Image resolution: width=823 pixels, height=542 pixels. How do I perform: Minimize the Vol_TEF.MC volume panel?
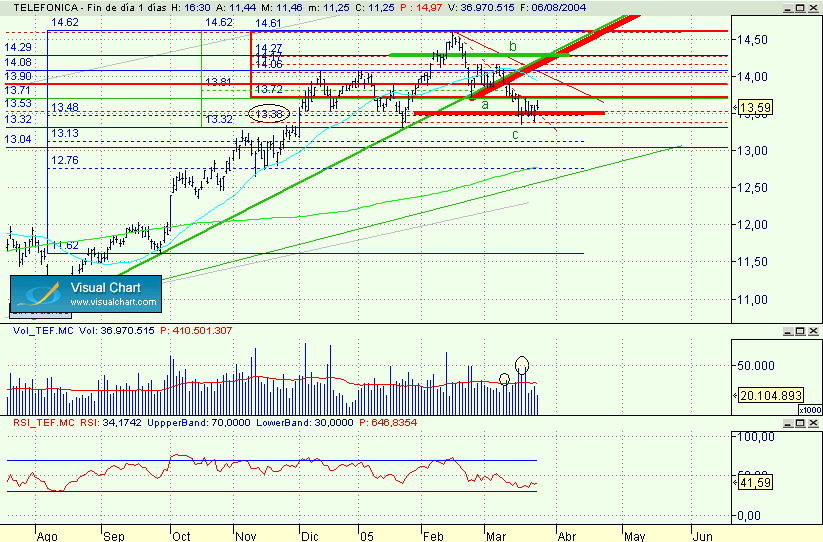[788, 331]
